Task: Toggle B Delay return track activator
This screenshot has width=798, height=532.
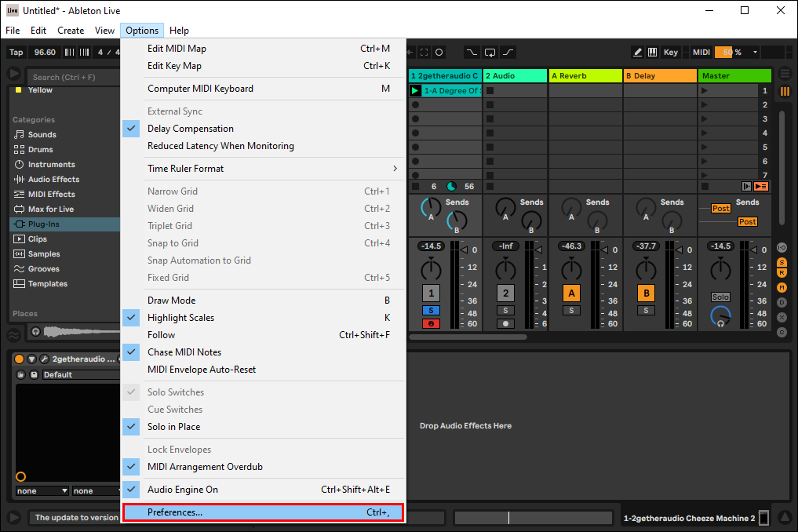Action: coord(647,293)
